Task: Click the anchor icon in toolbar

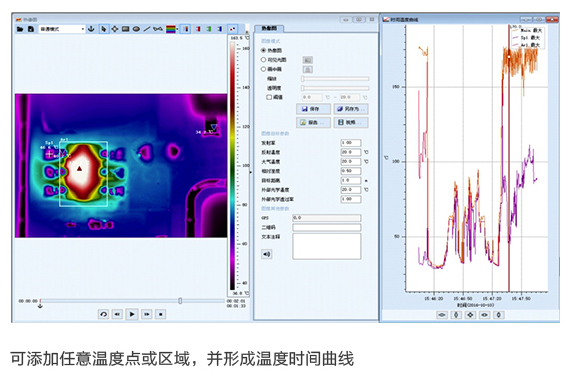Action: (x=91, y=29)
